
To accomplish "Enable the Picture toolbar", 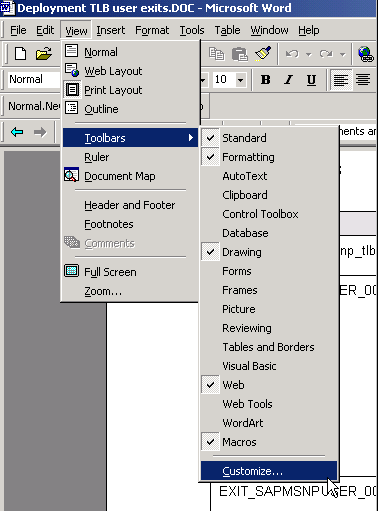I will coord(269,309).
